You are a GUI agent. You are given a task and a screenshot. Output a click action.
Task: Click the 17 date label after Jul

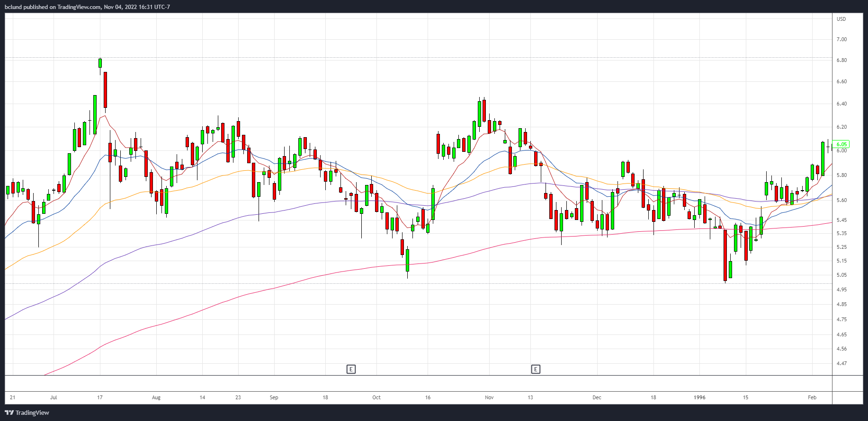point(100,397)
